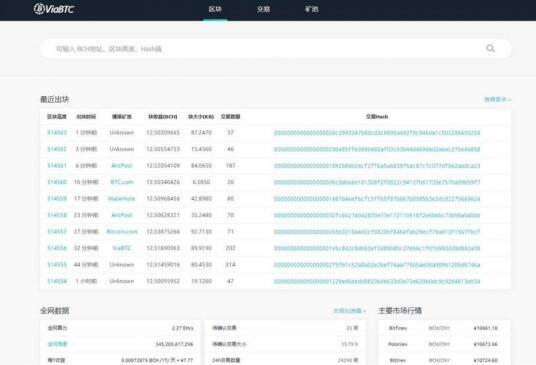Open the hash link of block 514562
Viewport: 536px width, 365px height.
(377, 149)
